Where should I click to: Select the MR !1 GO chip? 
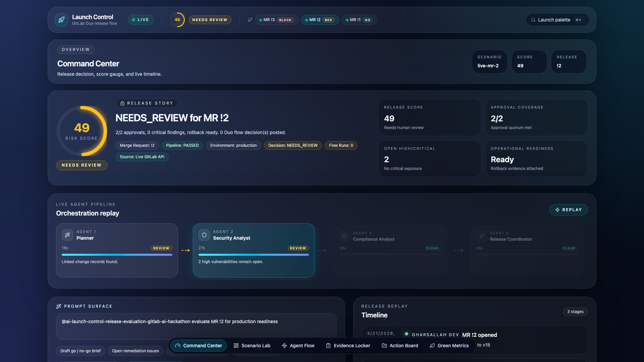359,20
